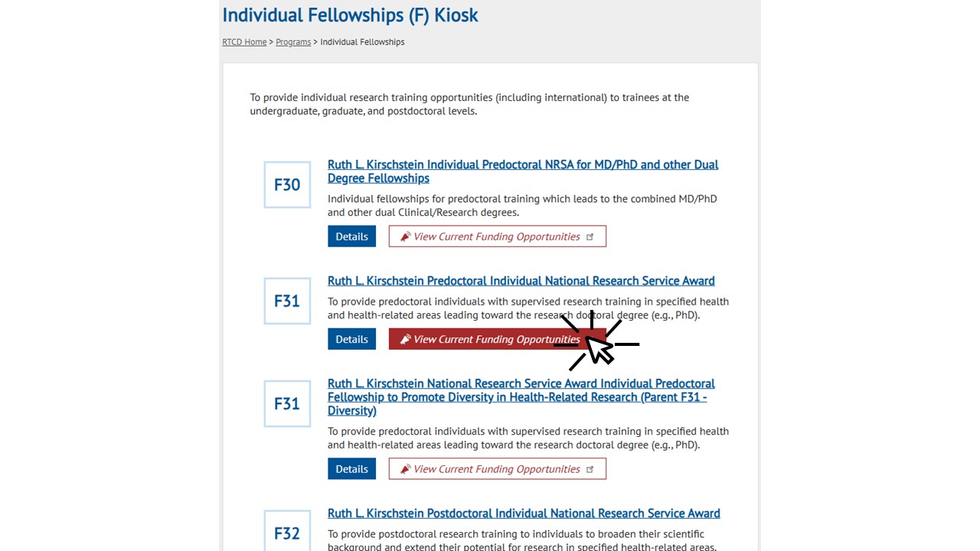Click the F31 Diversity fellowship badge
The height and width of the screenshot is (551, 980).
(287, 403)
